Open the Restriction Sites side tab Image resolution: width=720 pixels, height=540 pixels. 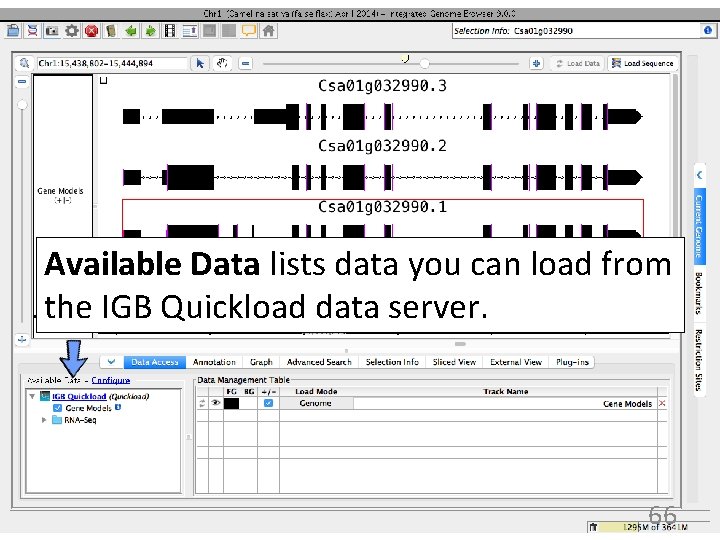click(699, 360)
